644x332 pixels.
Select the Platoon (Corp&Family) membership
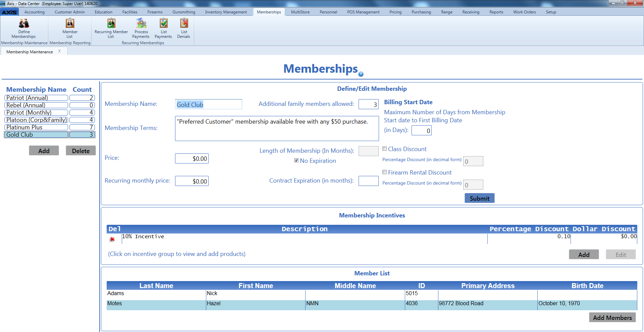click(36, 120)
